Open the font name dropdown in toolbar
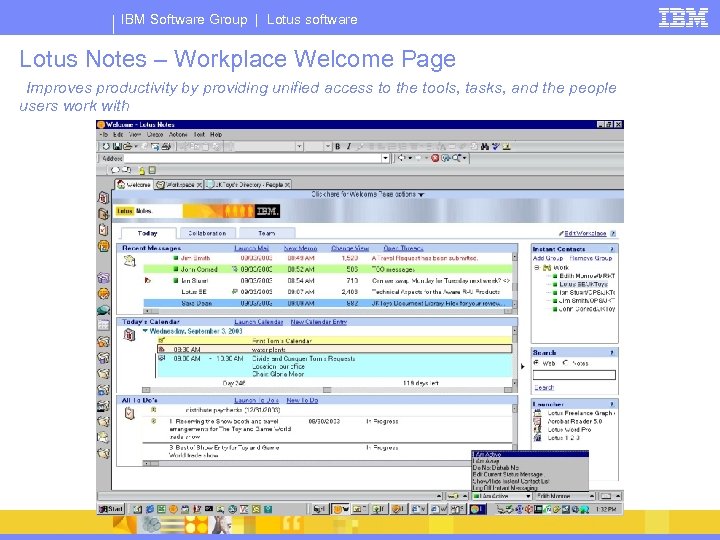This screenshot has width=720, height=540. tap(299, 146)
